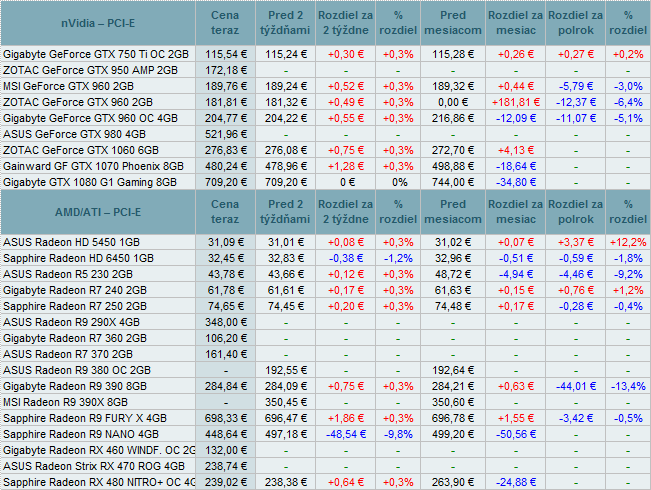Select the +4,13 € monthly difference
Viewport: 651px width, 490px height.
(516, 150)
